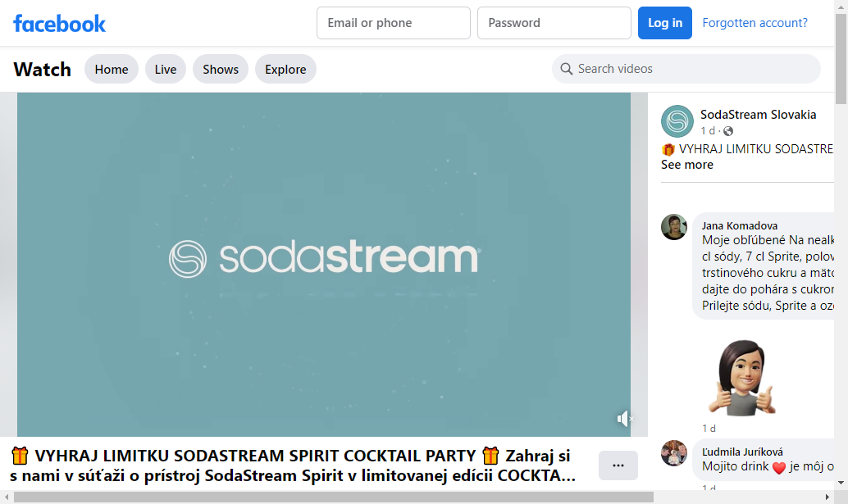The height and width of the screenshot is (504, 848).
Task: Click the 1 d timestamp under page name
Action: coord(708,131)
